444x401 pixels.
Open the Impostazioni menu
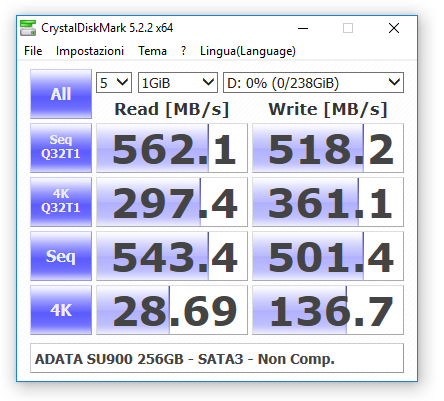[x=90, y=51]
